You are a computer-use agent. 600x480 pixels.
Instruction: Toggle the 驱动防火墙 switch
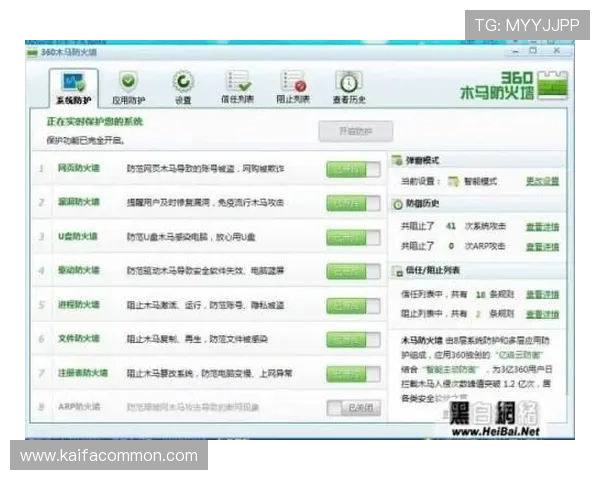tap(353, 271)
